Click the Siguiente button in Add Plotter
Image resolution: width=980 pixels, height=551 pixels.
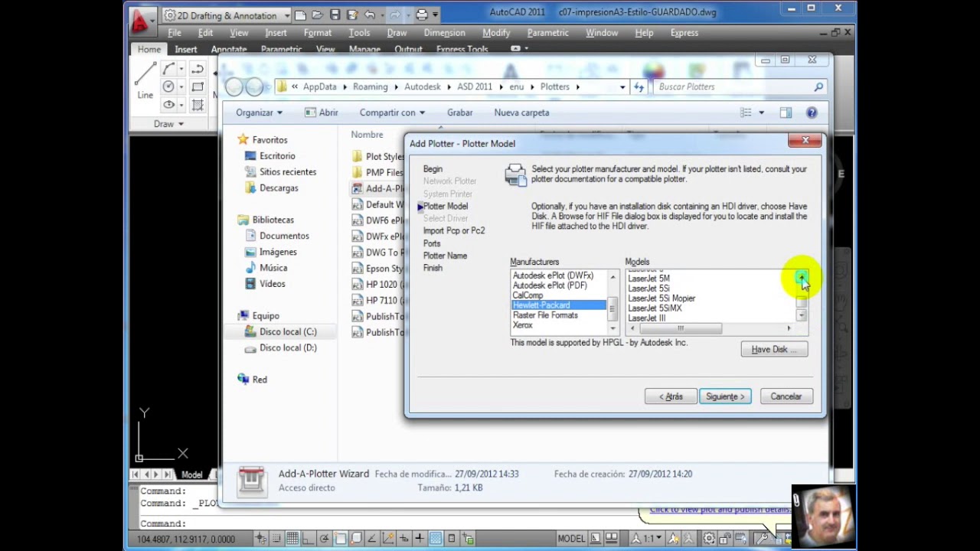725,396
